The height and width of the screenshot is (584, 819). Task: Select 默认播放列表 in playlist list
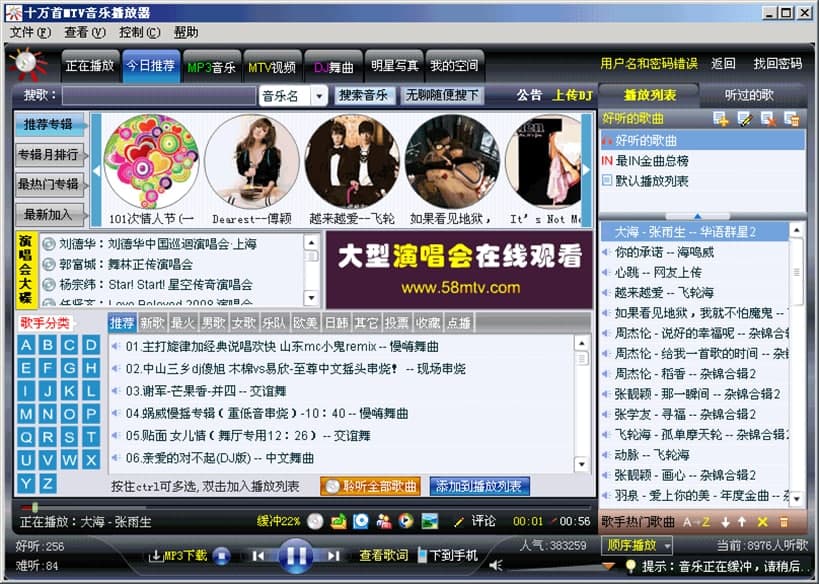pos(702,181)
